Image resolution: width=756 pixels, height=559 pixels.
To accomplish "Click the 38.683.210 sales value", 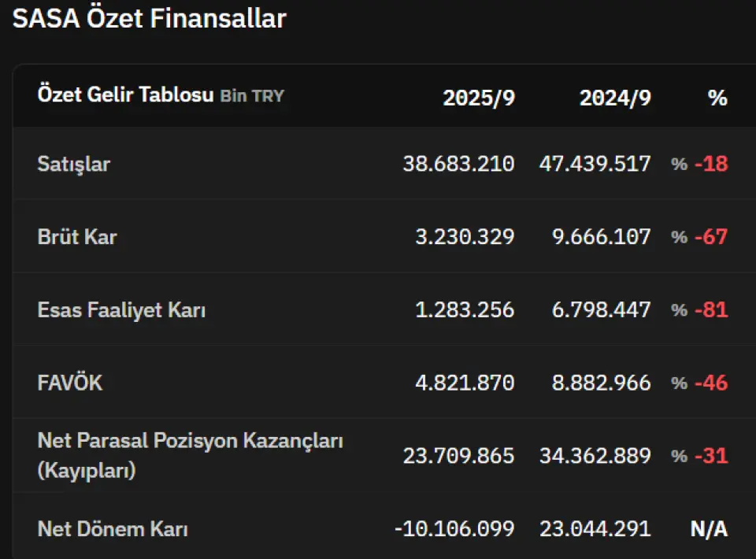I will pos(458,164).
